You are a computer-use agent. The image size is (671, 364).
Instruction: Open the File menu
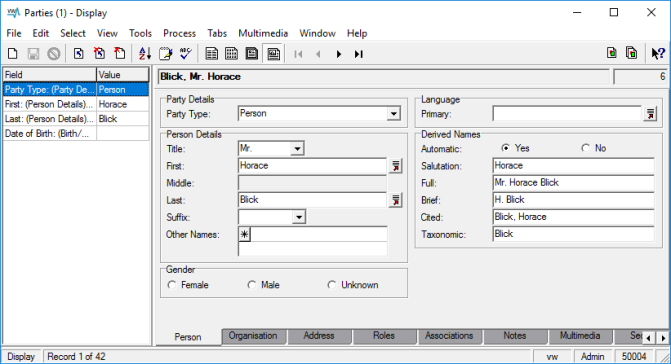pos(14,33)
